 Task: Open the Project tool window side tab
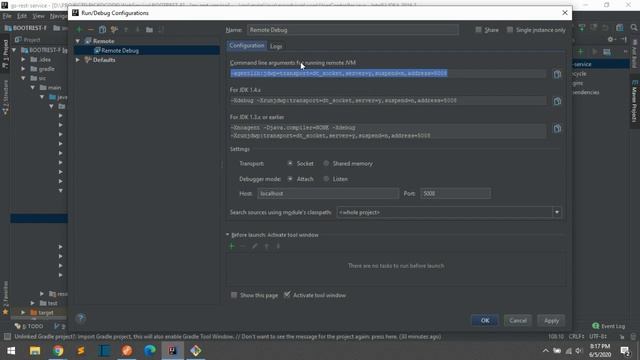point(5,54)
